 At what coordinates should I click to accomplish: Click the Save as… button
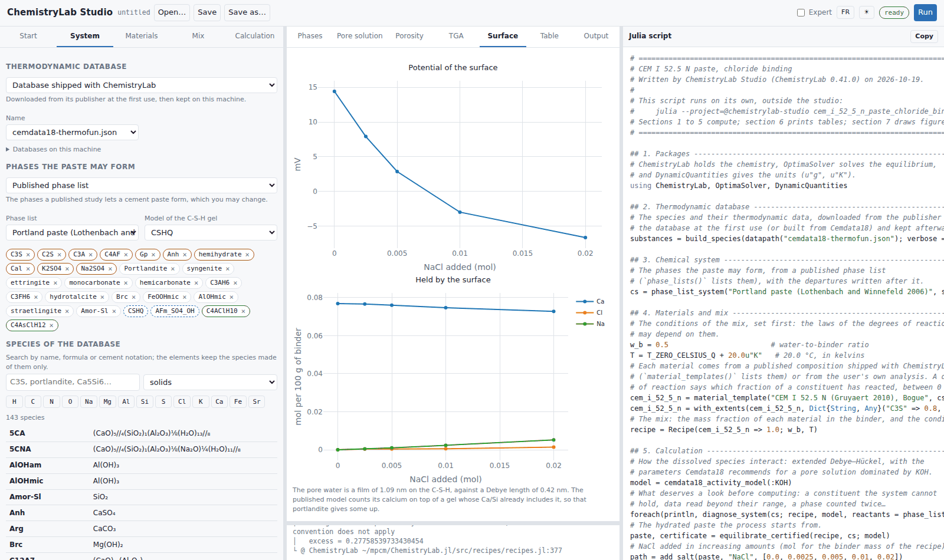(247, 12)
